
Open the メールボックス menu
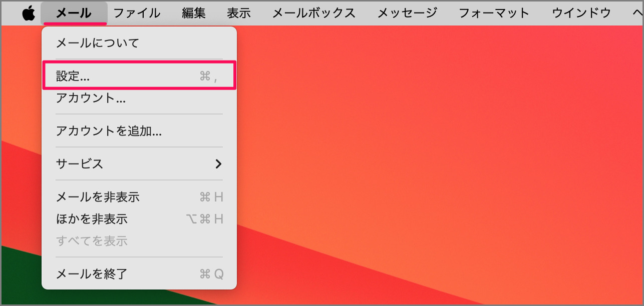(313, 13)
